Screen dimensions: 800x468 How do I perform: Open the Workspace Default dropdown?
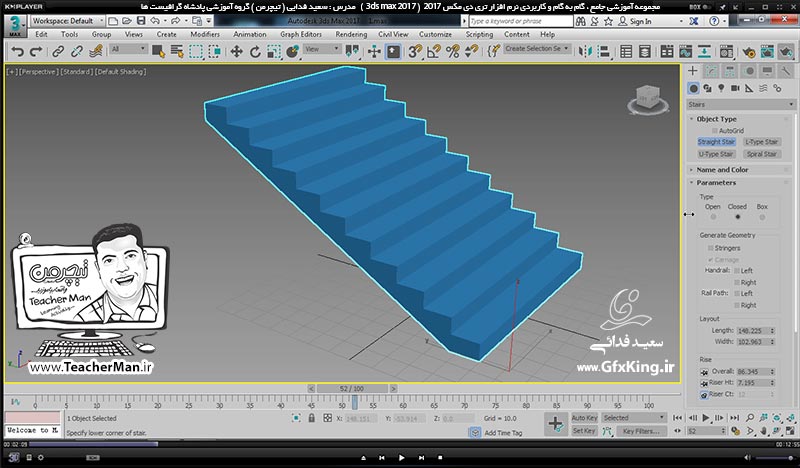[x=67, y=21]
